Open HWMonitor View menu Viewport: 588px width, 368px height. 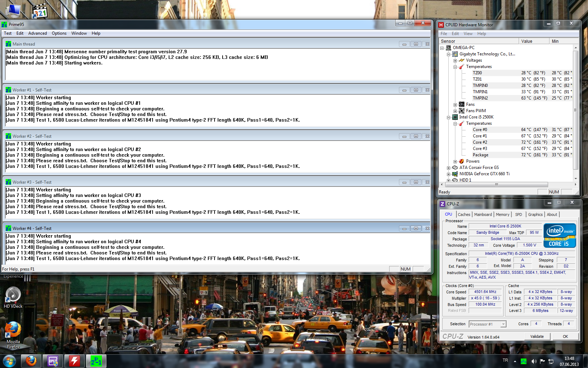(x=468, y=34)
